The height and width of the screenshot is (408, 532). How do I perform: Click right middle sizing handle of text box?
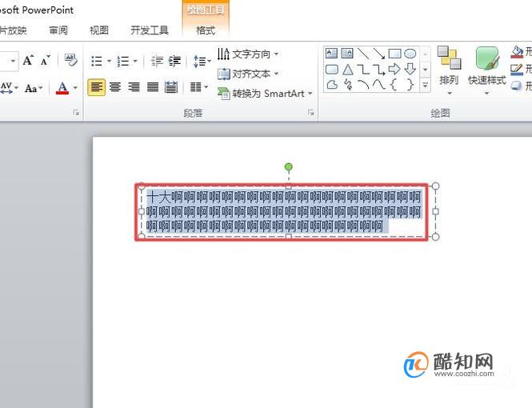[x=436, y=211]
